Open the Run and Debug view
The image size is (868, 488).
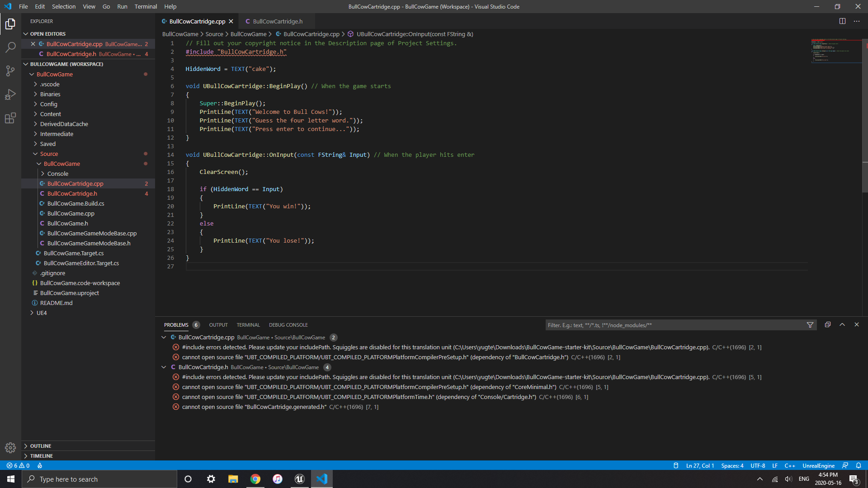point(10,94)
